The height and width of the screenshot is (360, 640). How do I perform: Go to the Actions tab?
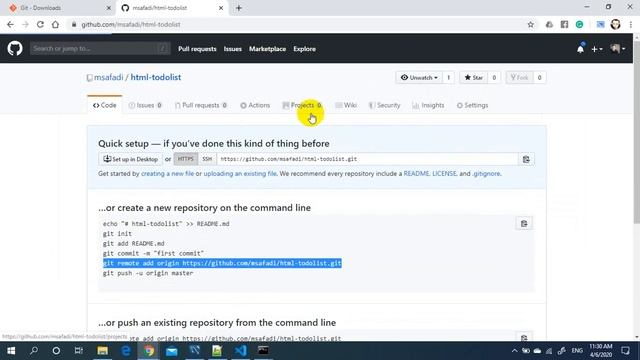point(255,105)
